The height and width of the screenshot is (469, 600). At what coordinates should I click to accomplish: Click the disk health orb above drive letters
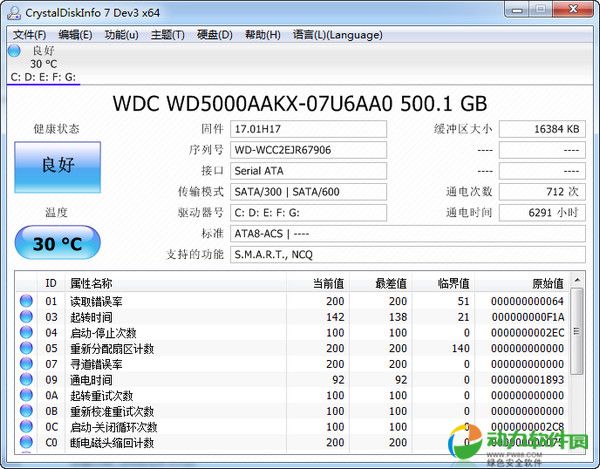pos(16,50)
